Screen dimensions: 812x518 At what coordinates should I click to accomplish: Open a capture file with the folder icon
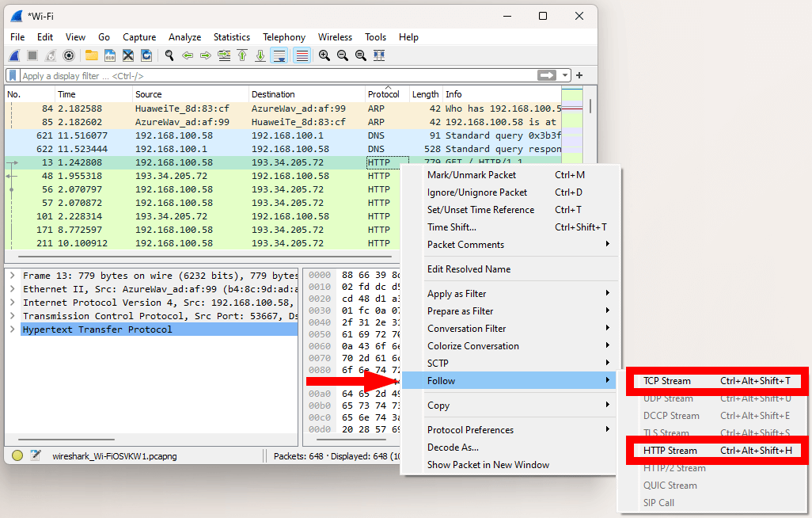pos(92,55)
